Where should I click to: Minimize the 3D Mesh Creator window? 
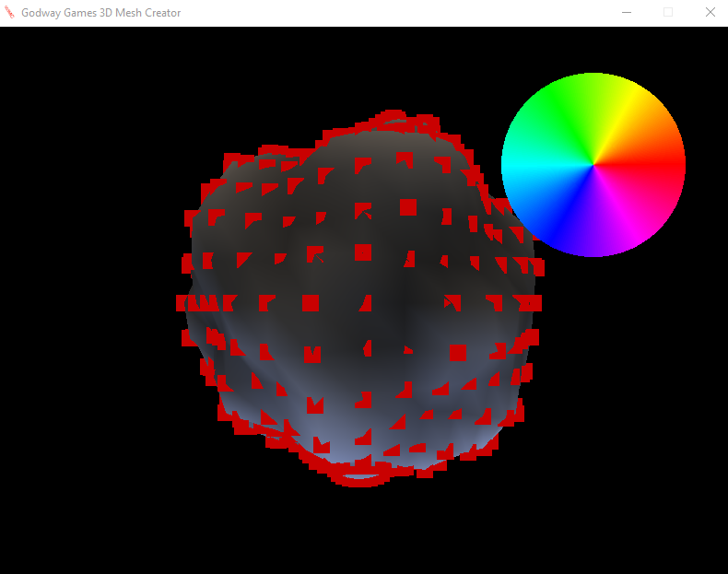point(627,13)
